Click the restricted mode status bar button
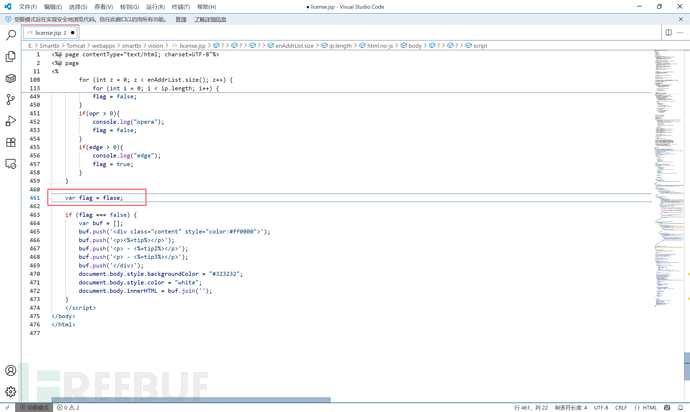690x412 pixels. click(x=34, y=408)
